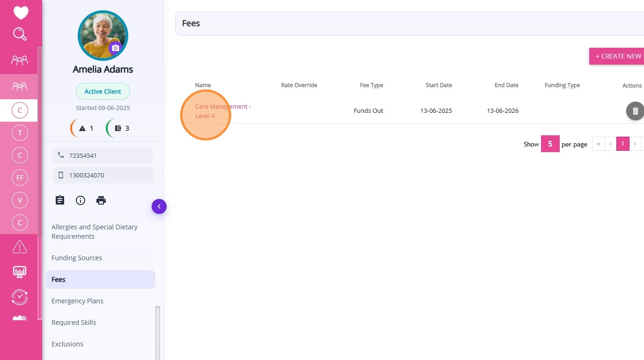Click the clock with arrows icon
This screenshot has height=360, width=644.
click(20, 297)
